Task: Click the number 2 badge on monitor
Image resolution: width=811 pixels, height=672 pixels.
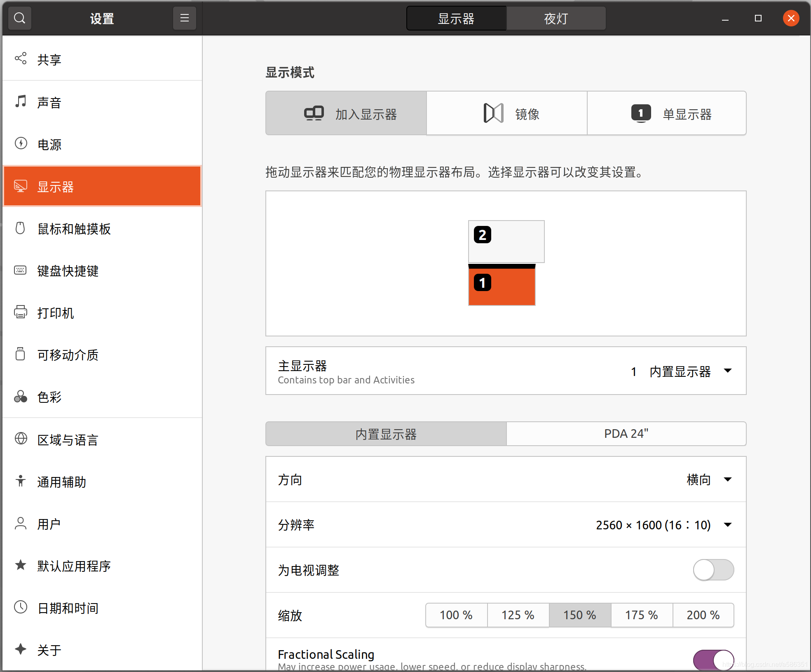Action: point(483,235)
